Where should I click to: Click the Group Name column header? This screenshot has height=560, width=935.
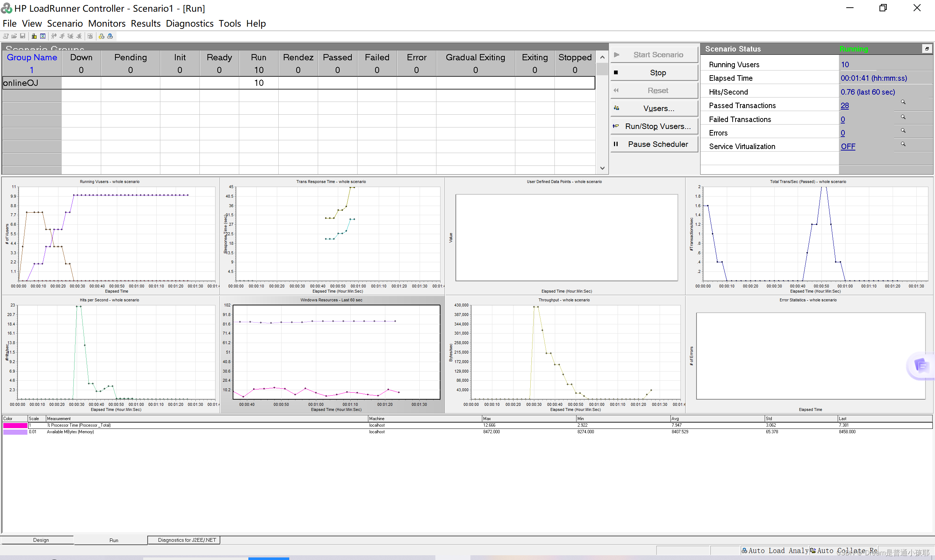32,64
